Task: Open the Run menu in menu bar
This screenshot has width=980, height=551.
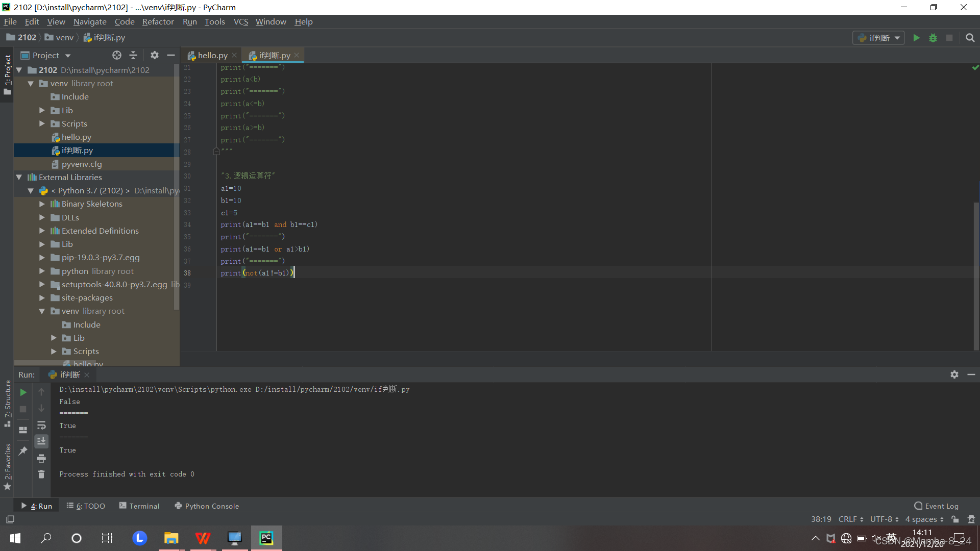Action: pyautogui.click(x=189, y=21)
